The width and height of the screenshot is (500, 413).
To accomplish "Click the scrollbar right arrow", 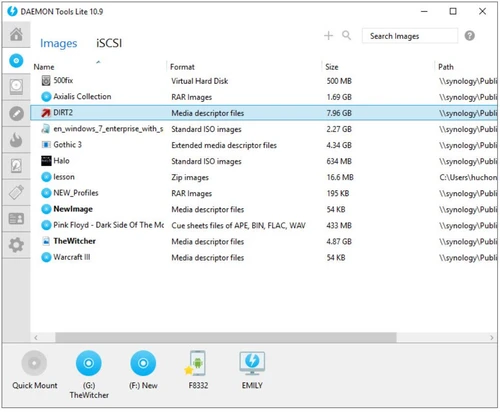I will click(492, 337).
